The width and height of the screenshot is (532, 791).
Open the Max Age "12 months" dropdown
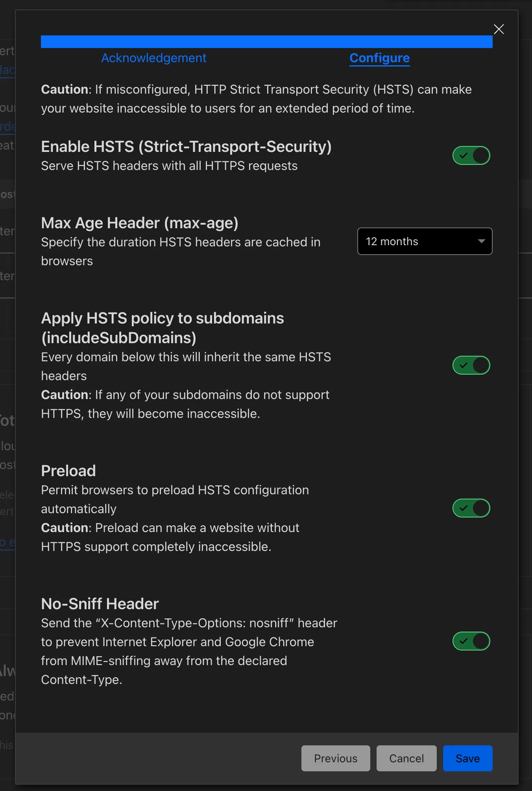click(425, 241)
